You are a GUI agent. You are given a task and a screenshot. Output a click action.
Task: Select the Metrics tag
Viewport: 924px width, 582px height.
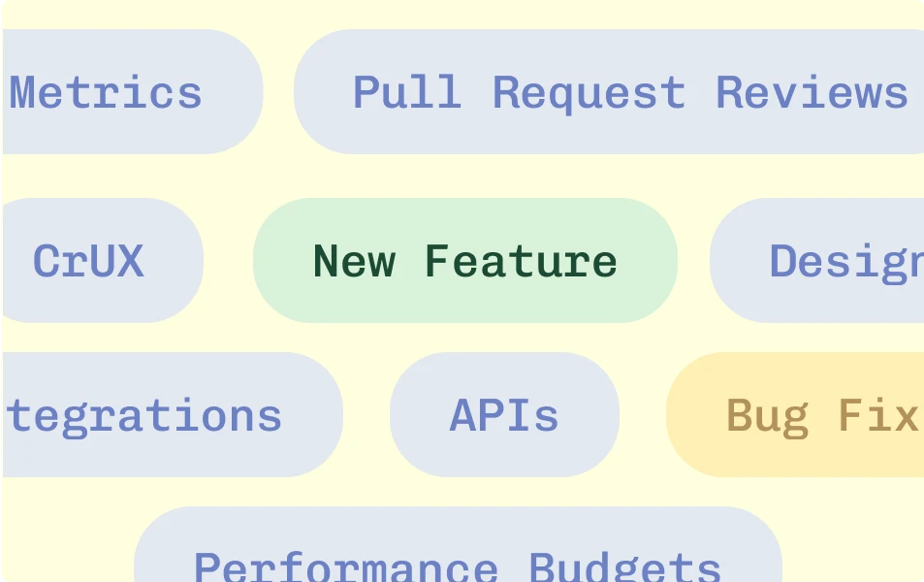click(133, 92)
